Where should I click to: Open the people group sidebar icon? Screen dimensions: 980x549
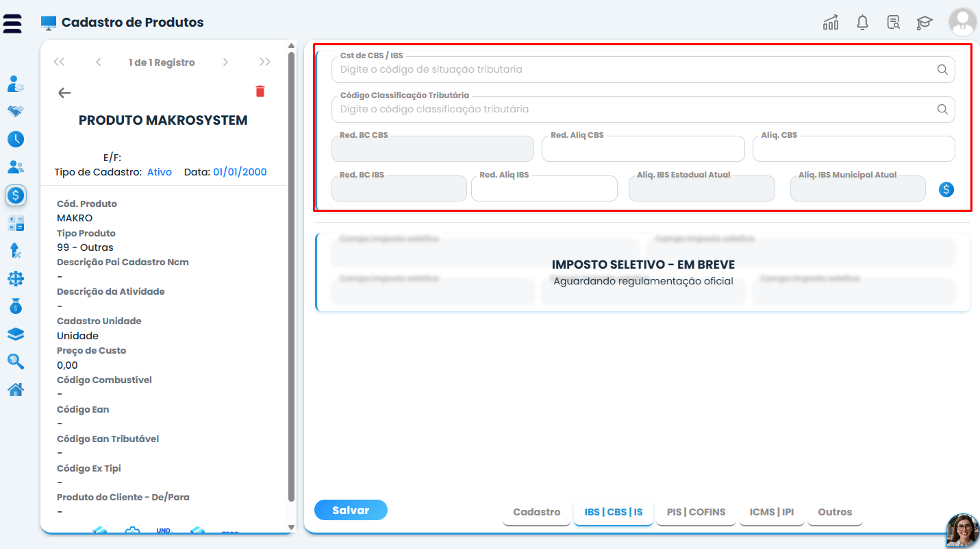click(x=16, y=167)
